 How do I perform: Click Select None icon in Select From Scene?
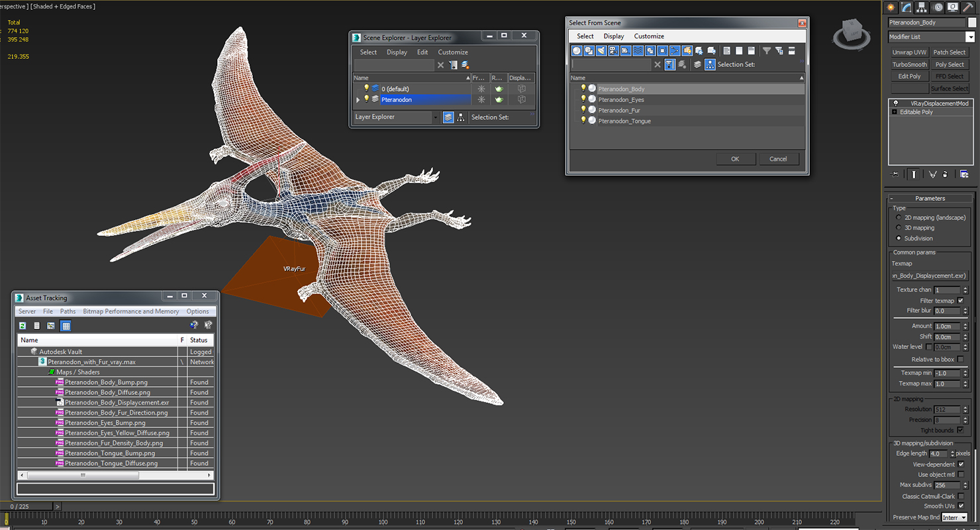pyautogui.click(x=739, y=50)
